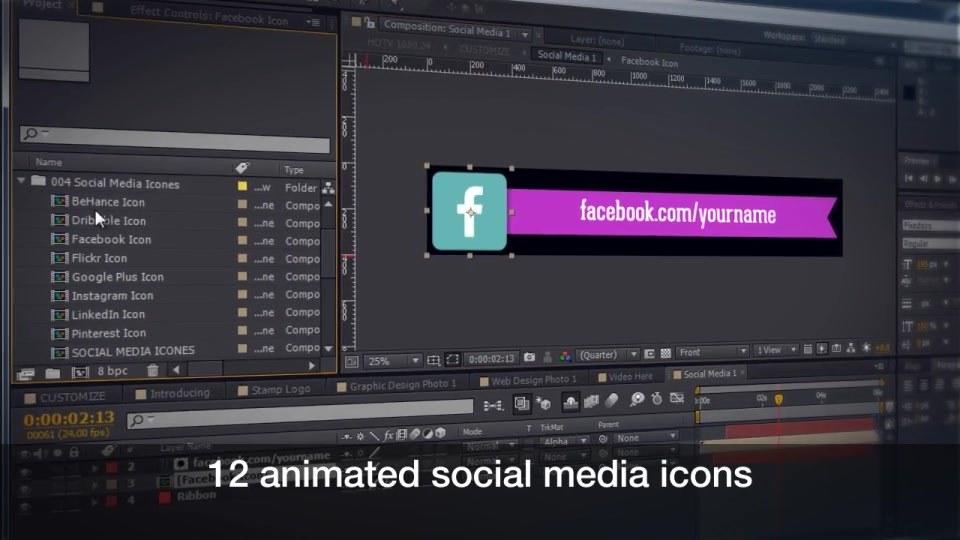Toggle mask and shape path visibility
This screenshot has height=540, width=960.
point(452,359)
